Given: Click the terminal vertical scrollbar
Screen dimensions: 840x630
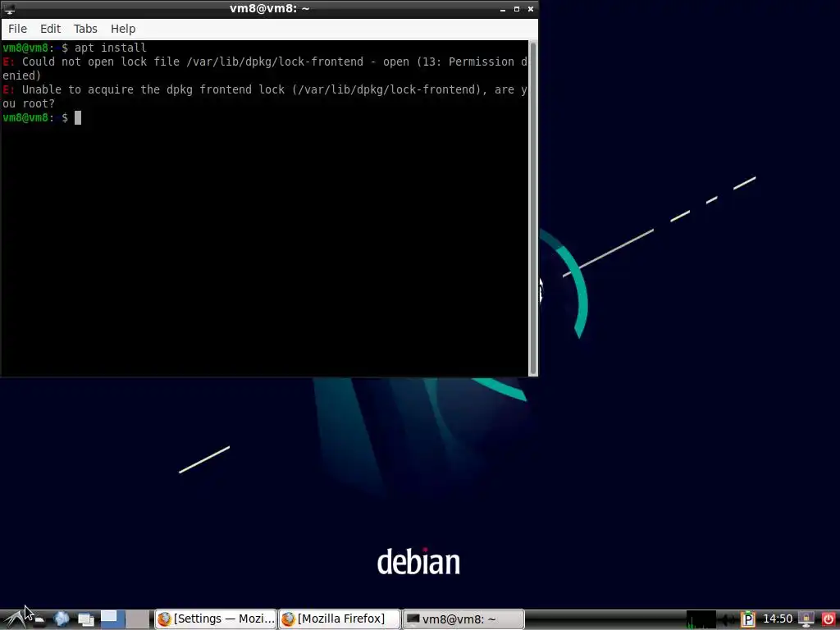Looking at the screenshot, I should (x=533, y=208).
